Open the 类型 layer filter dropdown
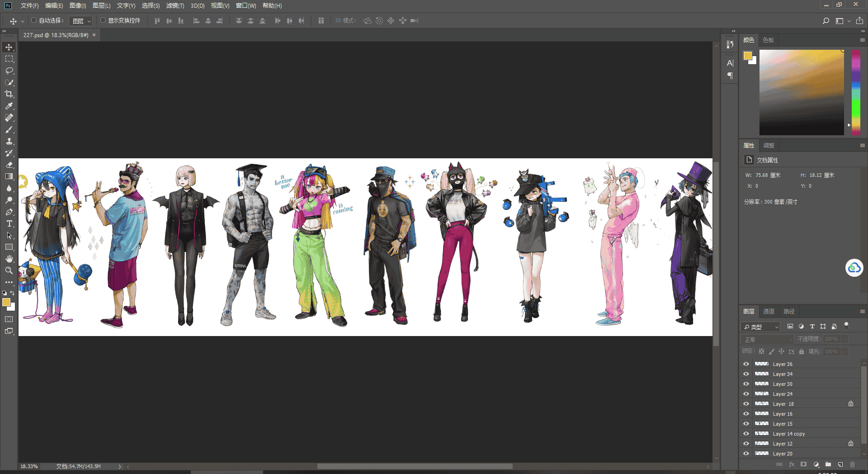The width and height of the screenshot is (868, 474). tap(761, 327)
